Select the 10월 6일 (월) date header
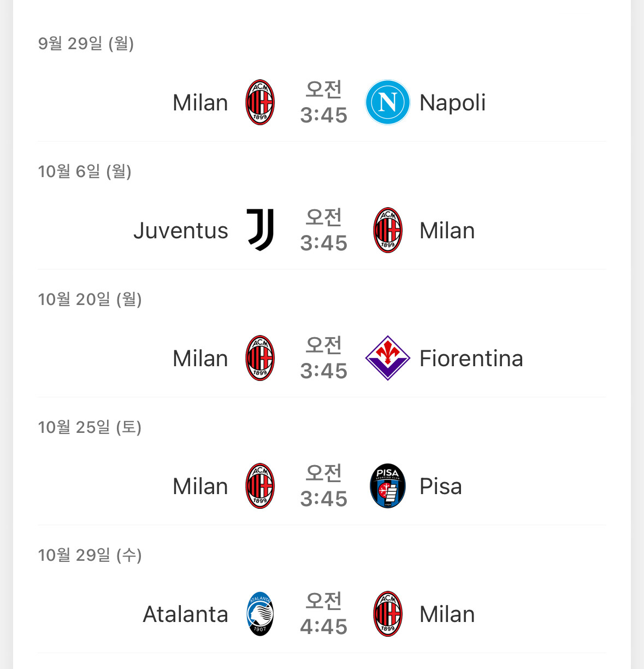 click(85, 172)
